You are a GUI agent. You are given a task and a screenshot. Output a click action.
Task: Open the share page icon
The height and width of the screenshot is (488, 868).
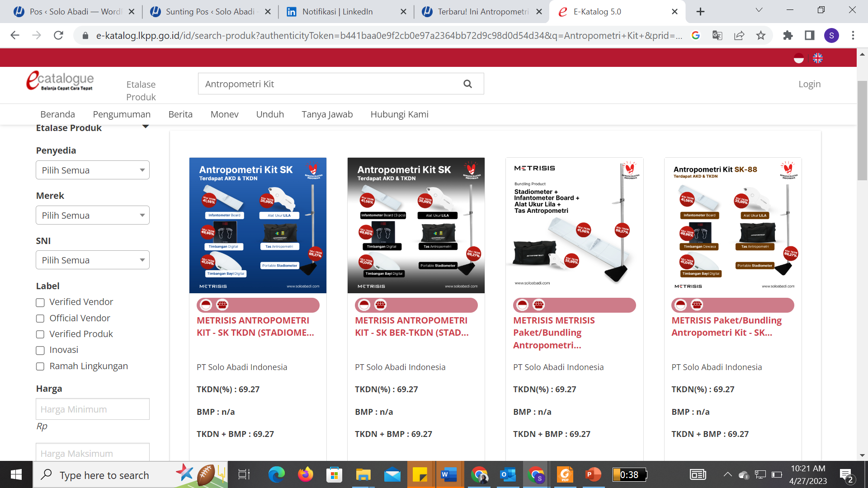739,35
